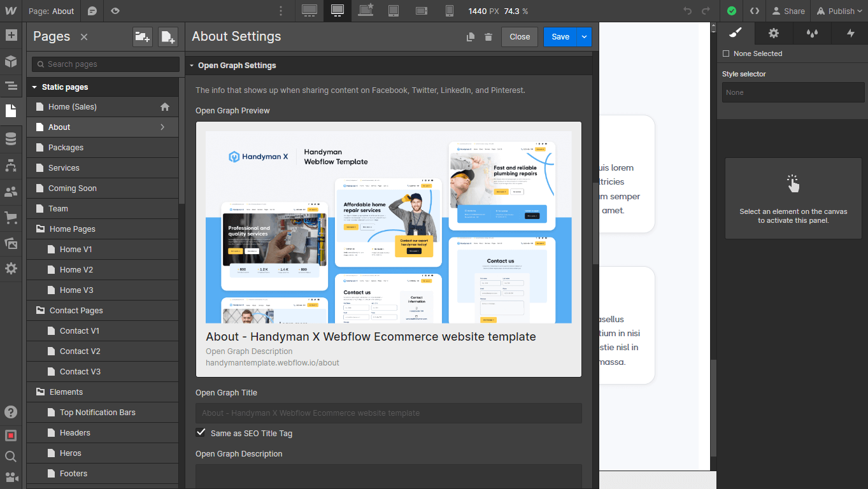Viewport: 868px width, 489px height.
Task: Delete the About page trash icon
Action: 488,37
